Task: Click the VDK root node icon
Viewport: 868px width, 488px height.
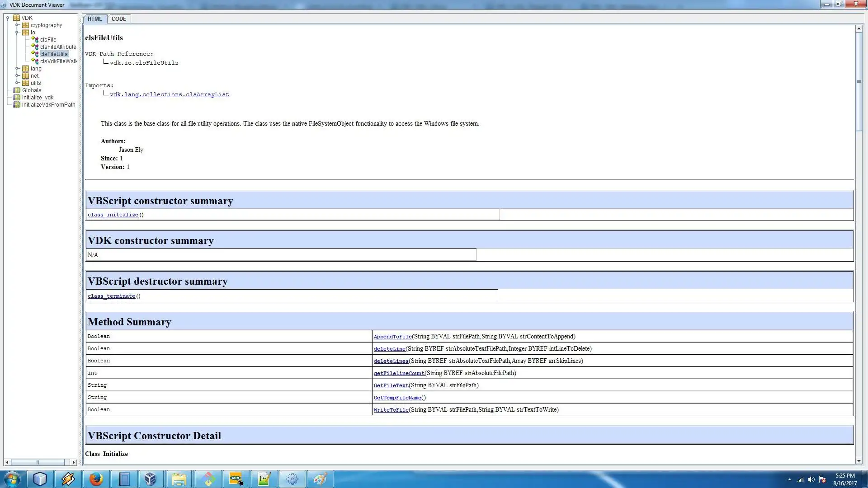Action: pos(16,17)
